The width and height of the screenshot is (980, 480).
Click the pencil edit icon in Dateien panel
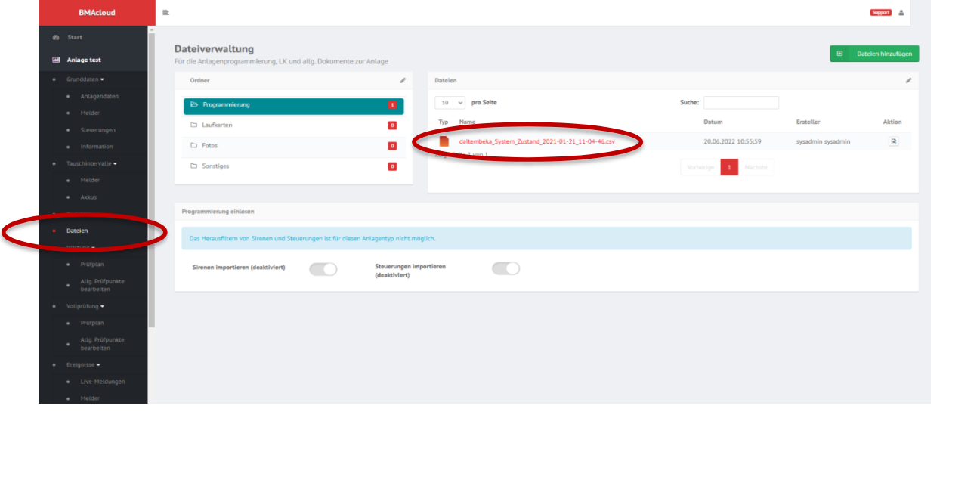908,80
